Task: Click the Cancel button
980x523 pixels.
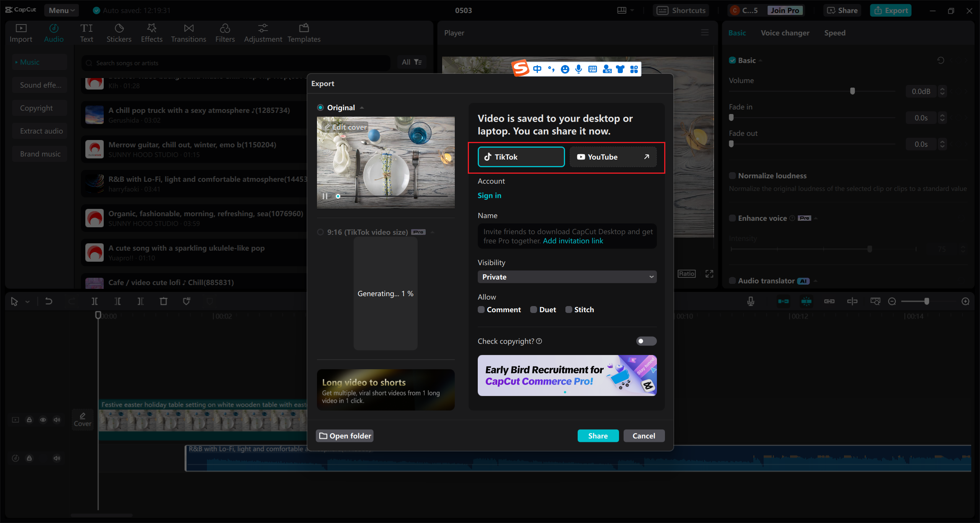Action: point(644,435)
